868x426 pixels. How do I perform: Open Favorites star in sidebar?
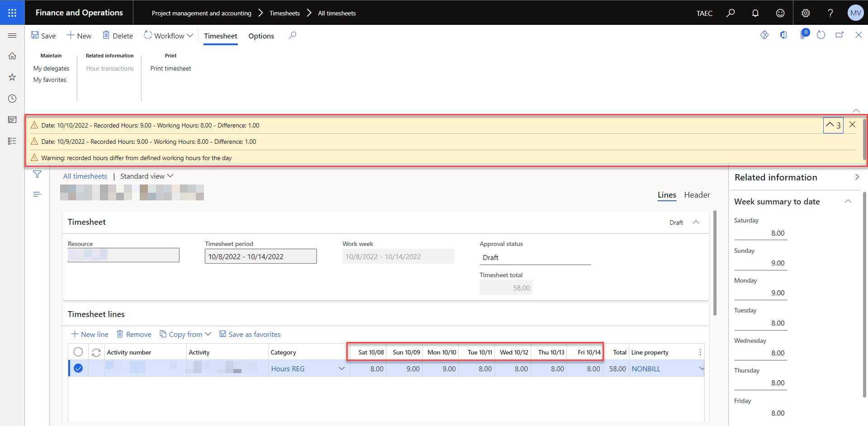pyautogui.click(x=12, y=77)
